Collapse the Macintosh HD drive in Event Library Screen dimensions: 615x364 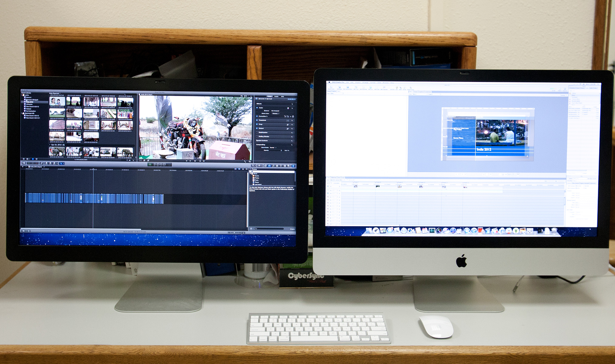(22, 113)
